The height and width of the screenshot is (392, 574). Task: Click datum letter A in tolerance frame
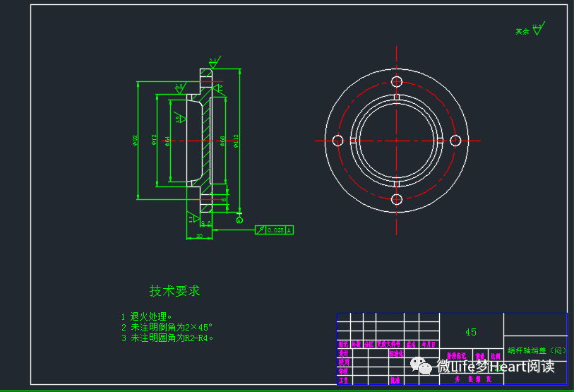coord(289,230)
